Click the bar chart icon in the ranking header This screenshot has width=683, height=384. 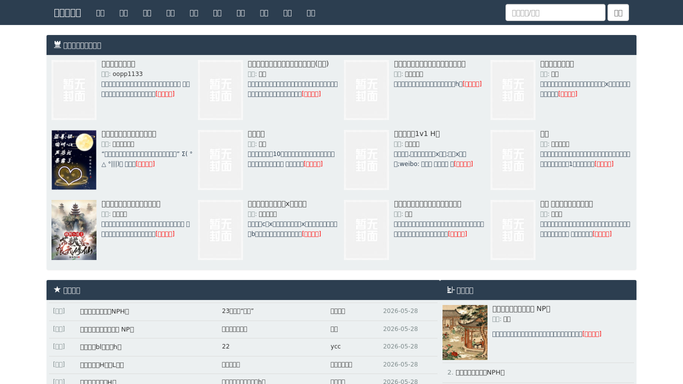pyautogui.click(x=450, y=290)
